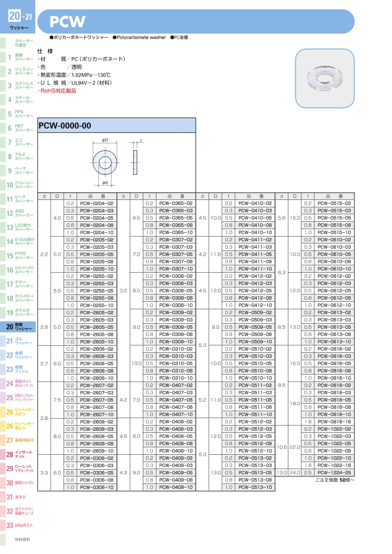Viewport: 392px width, 554px height.
Task: Open the 21 ゴムワッシャー side tab
Action: click(x=17, y=341)
